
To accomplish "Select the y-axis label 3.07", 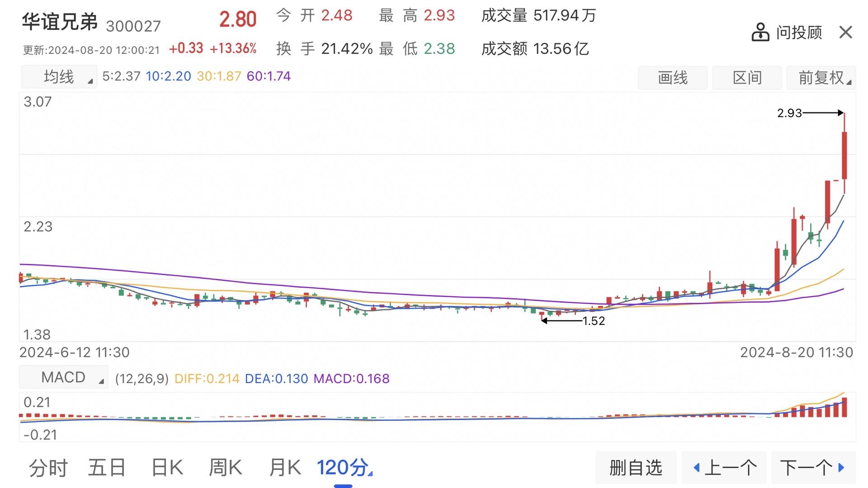I will coord(38,102).
